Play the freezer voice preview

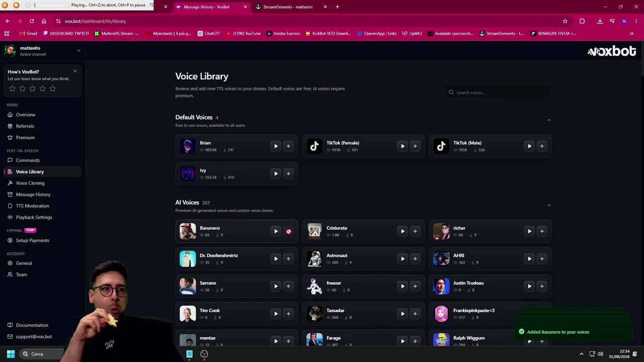coord(403,286)
